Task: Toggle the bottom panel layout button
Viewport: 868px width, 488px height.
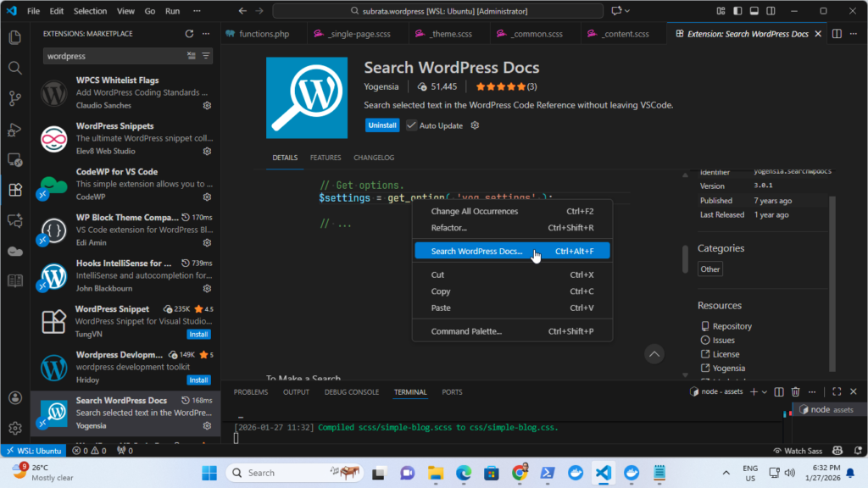Action: (754, 11)
